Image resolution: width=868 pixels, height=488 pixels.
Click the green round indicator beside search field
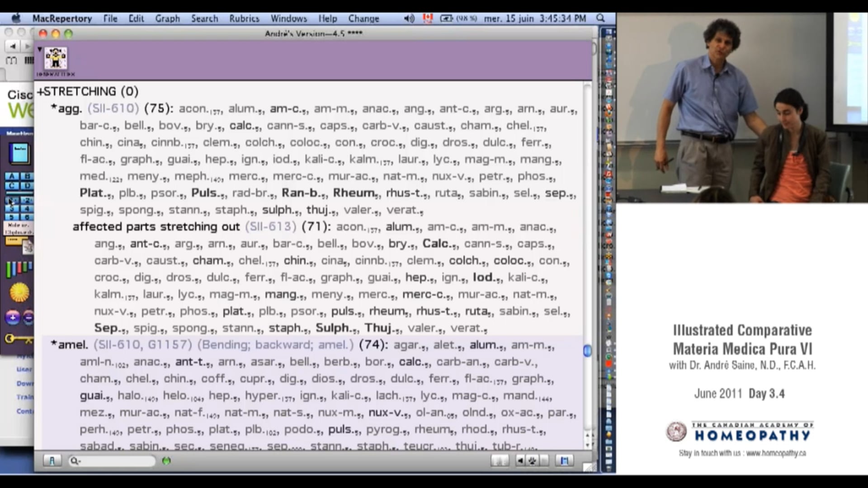point(166,460)
